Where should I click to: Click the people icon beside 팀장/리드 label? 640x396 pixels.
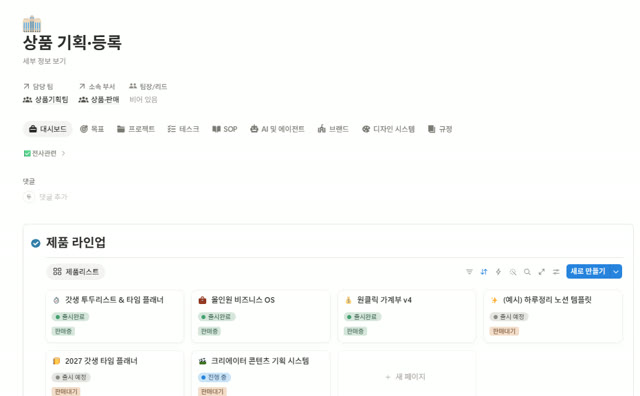coord(133,86)
